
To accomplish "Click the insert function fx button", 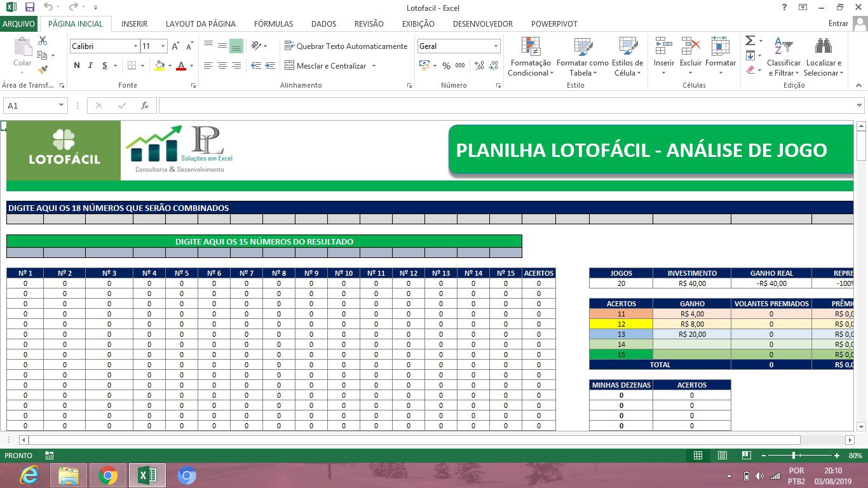I will click(145, 105).
